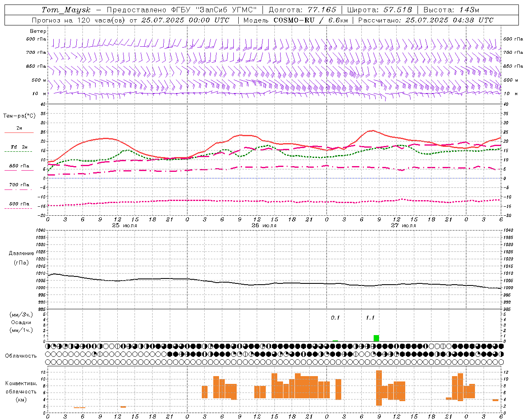Click the Тем-ра(°C) axis label

click(19, 116)
